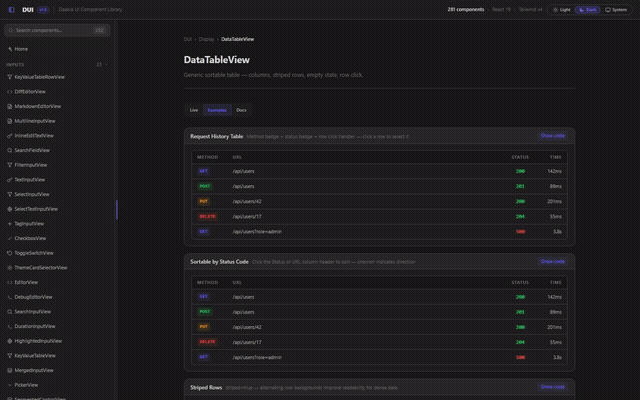The image size is (640, 400).
Task: Go to DUI in breadcrumb
Action: (187, 39)
